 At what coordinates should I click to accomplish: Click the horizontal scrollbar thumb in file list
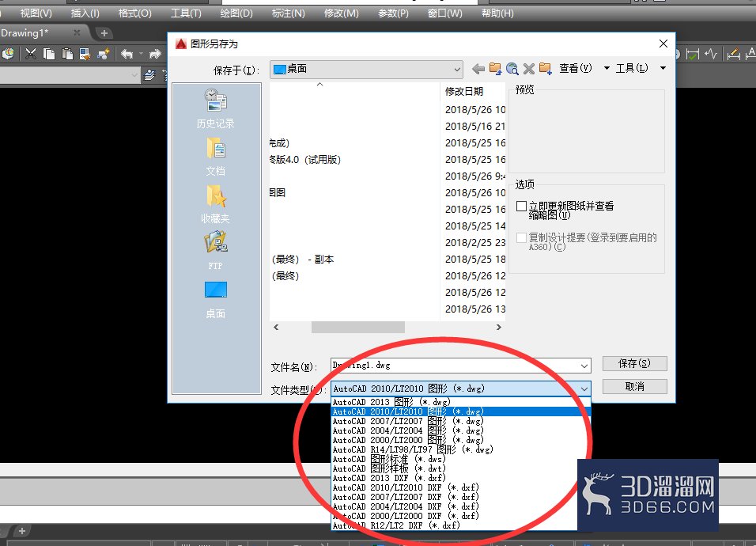[x=357, y=327]
